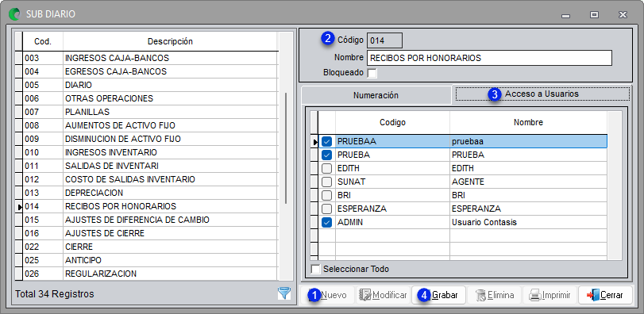Click the Usuario Contasis name cell
This screenshot has height=314, width=644.
pos(529,222)
